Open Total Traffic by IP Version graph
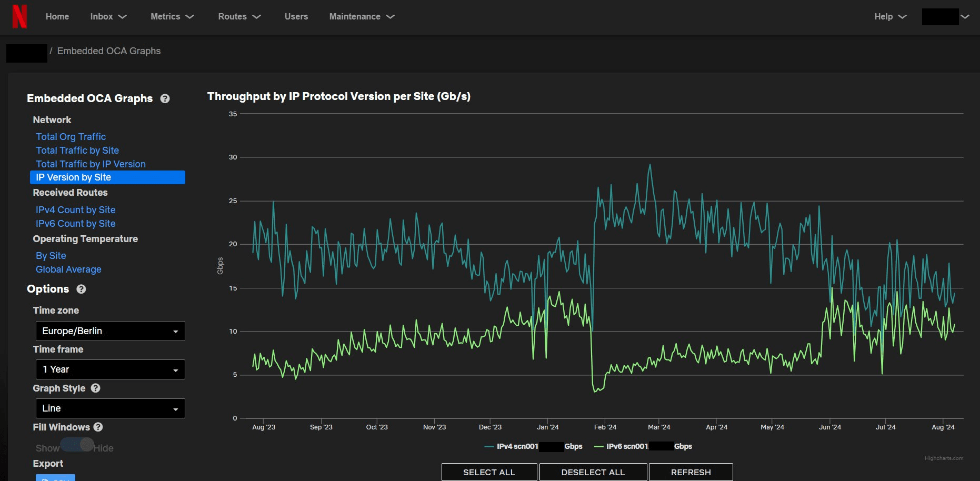Viewport: 980px width, 481px height. 91,164
